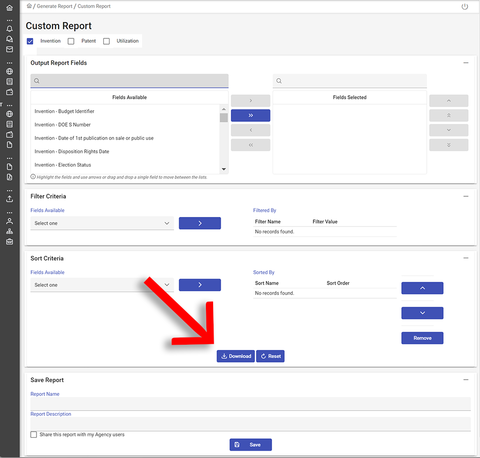Open Sort Criteria Fields Available dropdown
The height and width of the screenshot is (458, 480).
(x=102, y=285)
